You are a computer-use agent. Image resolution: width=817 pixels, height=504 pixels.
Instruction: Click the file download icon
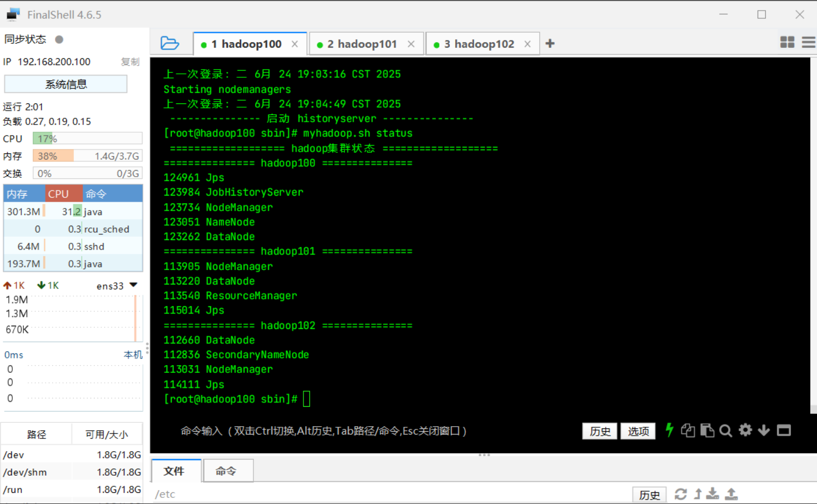pos(713,494)
